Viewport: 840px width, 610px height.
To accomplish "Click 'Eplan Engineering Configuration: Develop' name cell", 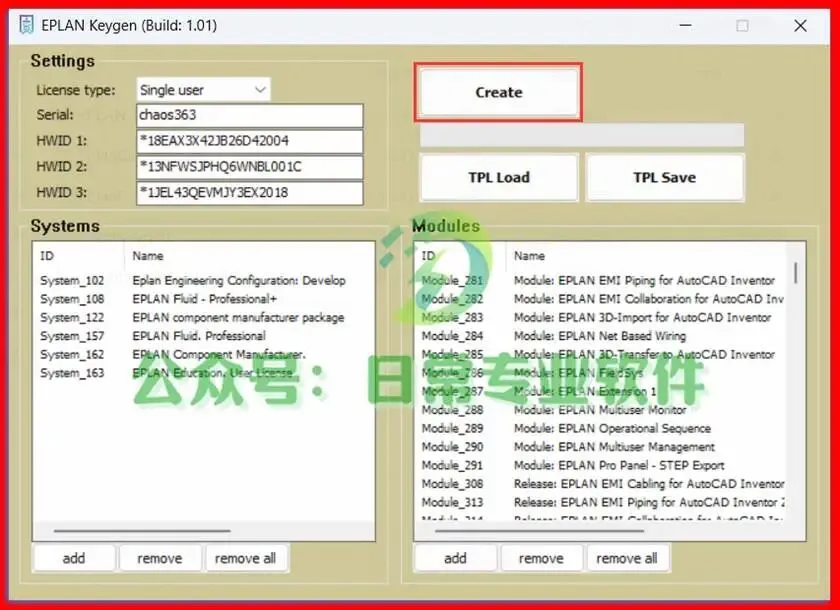I will pos(239,280).
